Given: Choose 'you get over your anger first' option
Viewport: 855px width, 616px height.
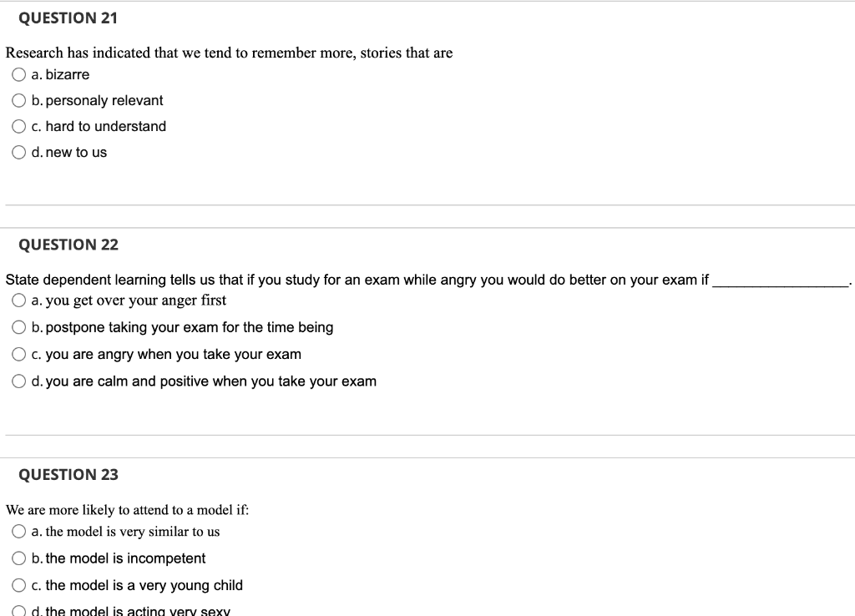Looking at the screenshot, I should 19,300.
